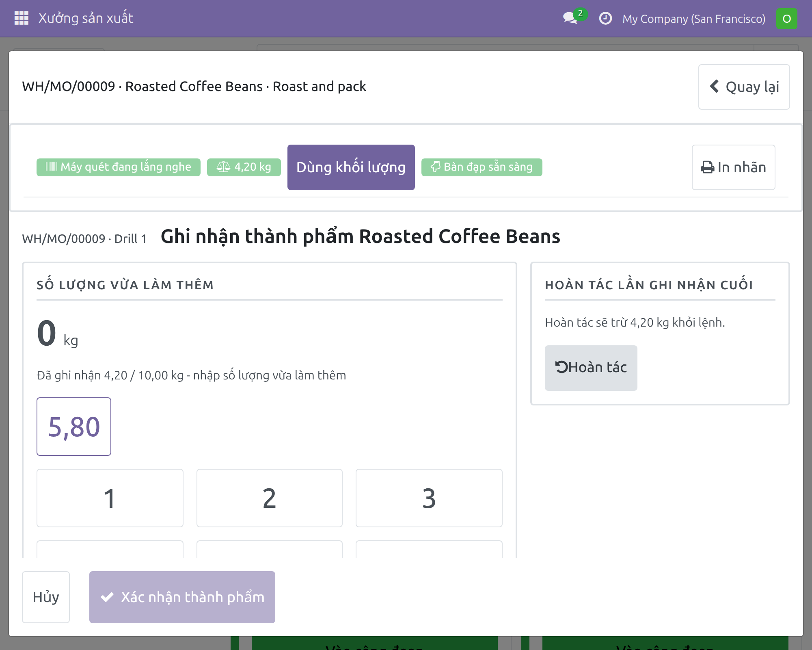Open the activities clock icon

click(x=605, y=18)
